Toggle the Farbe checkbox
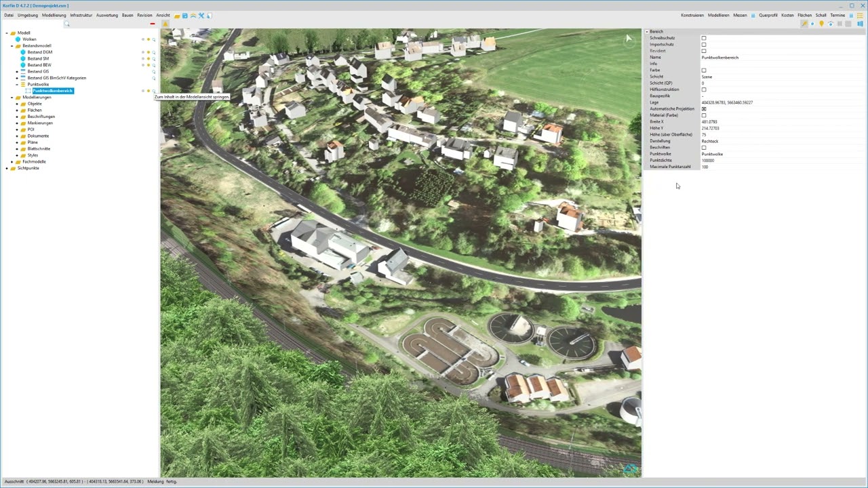 point(704,70)
